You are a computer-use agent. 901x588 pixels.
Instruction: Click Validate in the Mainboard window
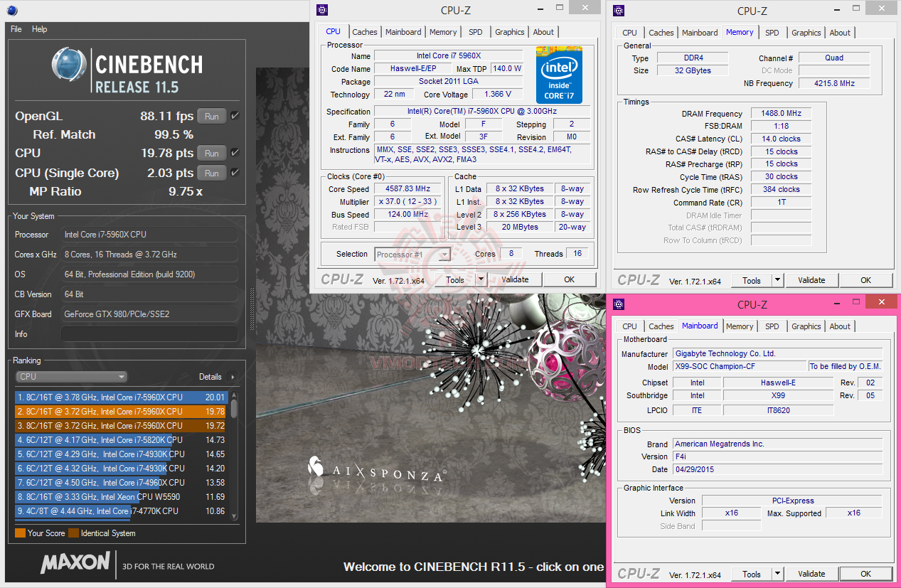(x=811, y=574)
